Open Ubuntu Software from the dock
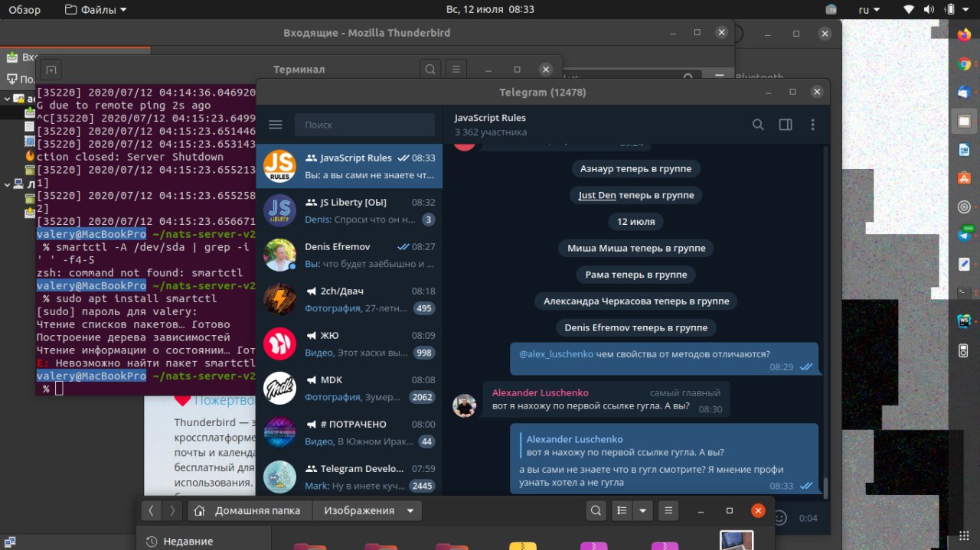This screenshot has width=980, height=550. [x=964, y=178]
